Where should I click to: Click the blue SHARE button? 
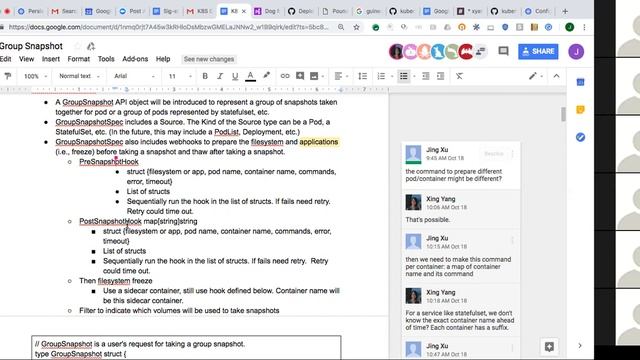538,51
